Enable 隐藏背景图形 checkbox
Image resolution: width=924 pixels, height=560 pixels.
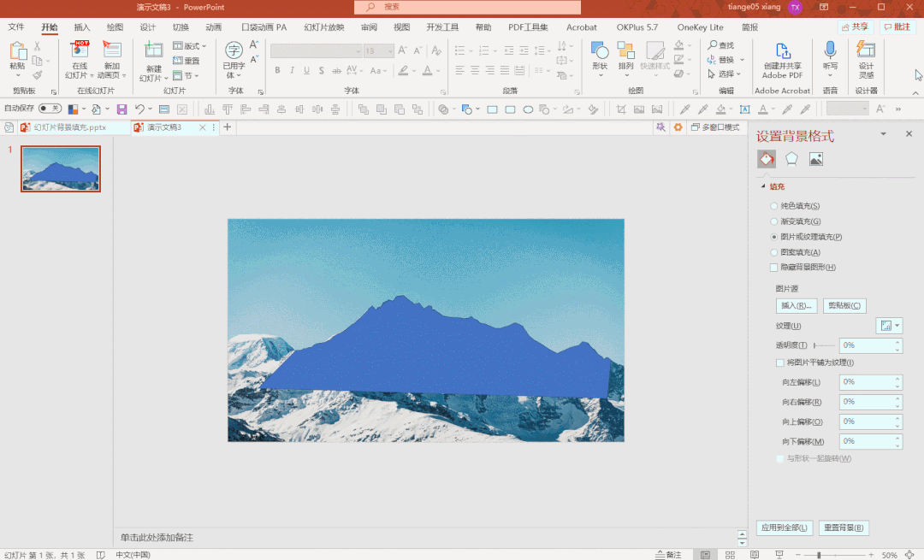point(774,268)
